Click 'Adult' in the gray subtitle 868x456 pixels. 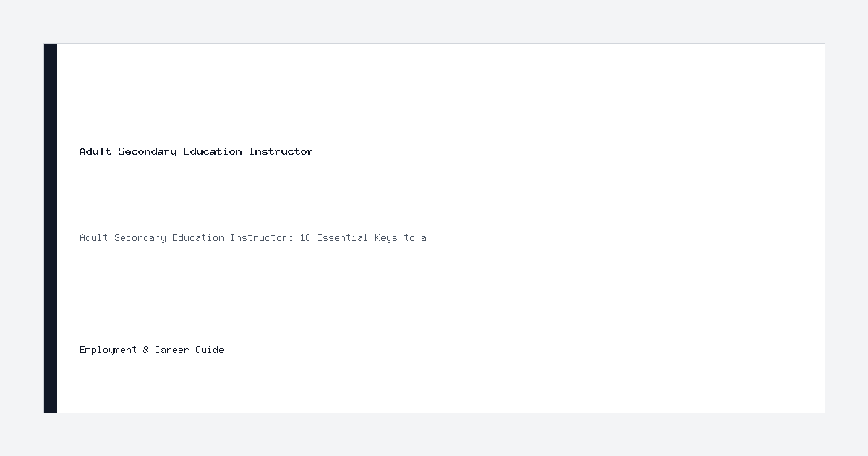pos(94,237)
